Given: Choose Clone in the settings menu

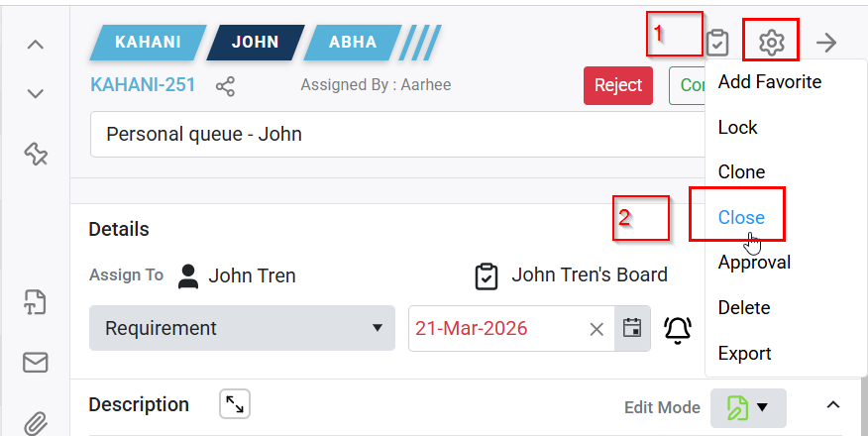Looking at the screenshot, I should pyautogui.click(x=741, y=171).
